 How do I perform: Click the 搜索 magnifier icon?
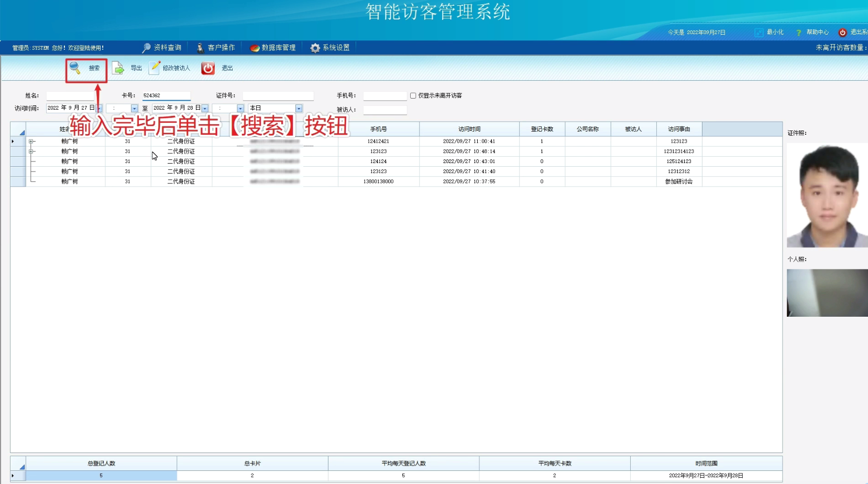(75, 68)
